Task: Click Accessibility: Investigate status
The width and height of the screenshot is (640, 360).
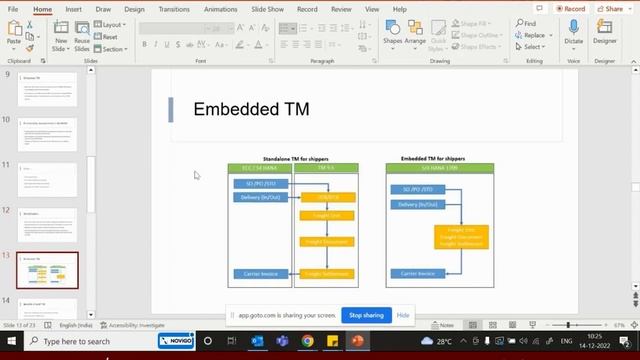Action: tap(133, 325)
